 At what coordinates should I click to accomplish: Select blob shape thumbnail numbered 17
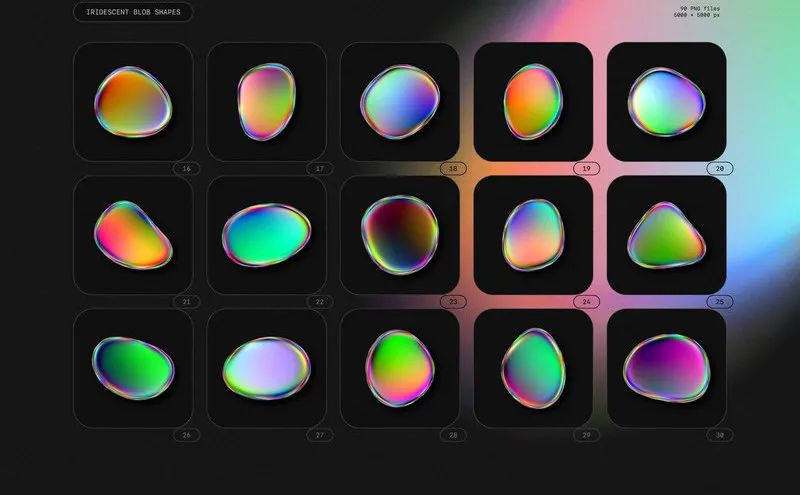[x=266, y=102]
